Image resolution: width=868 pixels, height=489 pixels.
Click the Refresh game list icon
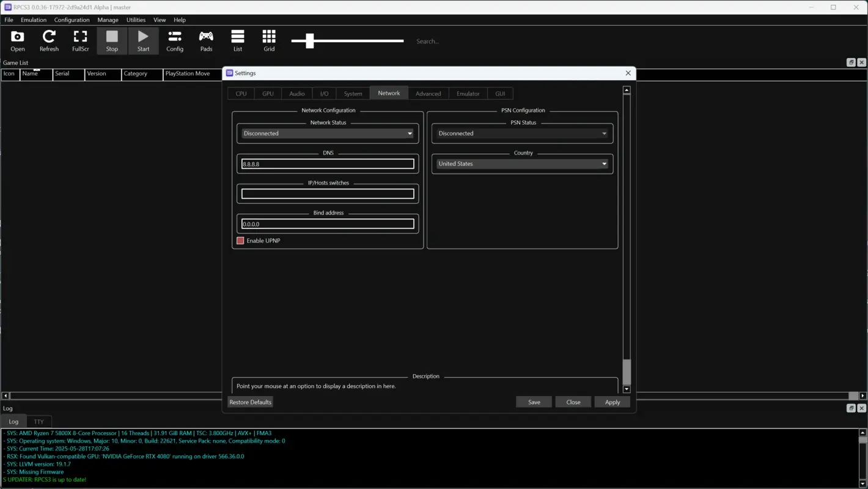(49, 40)
